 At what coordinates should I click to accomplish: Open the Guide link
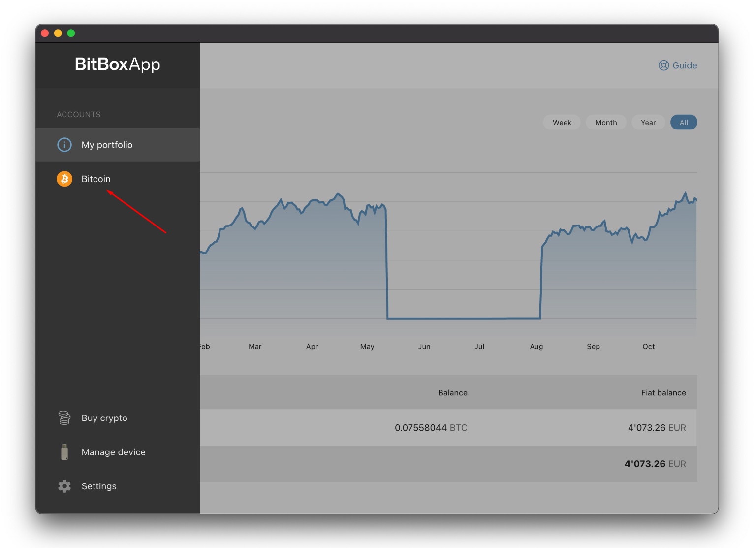point(678,65)
